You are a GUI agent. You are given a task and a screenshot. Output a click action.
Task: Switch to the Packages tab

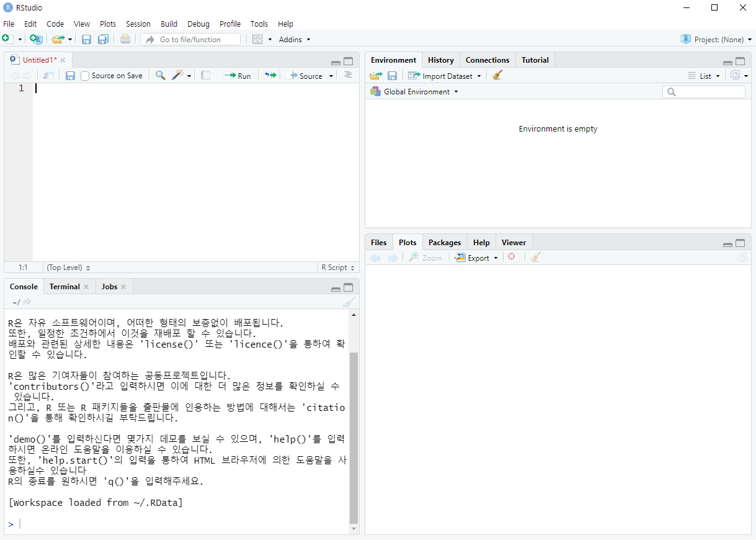pyautogui.click(x=445, y=243)
